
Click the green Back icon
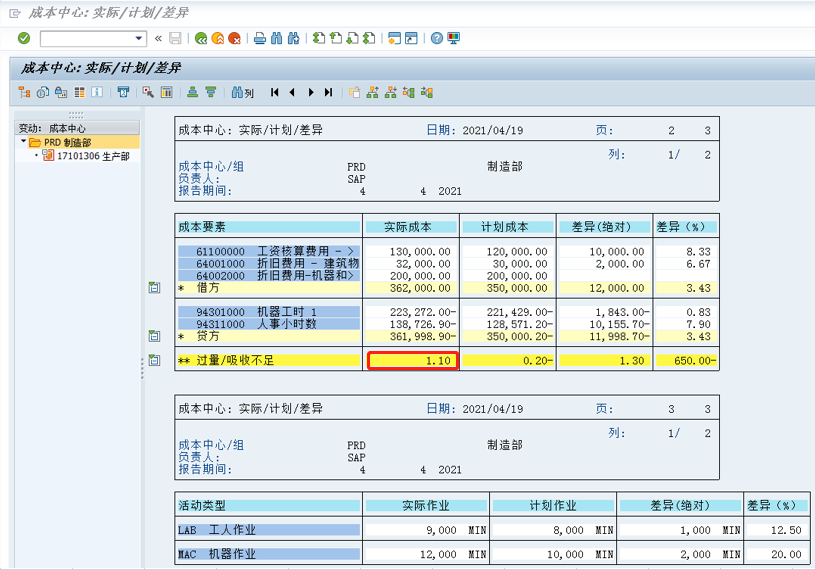click(201, 38)
